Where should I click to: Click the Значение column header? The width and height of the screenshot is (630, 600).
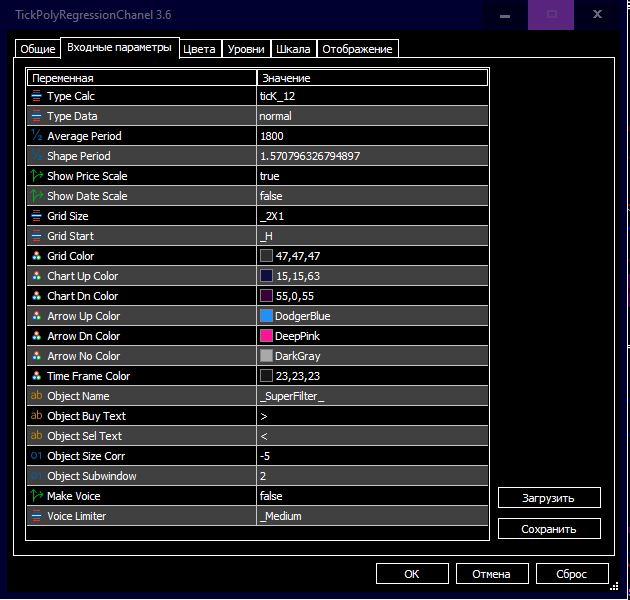pos(372,78)
